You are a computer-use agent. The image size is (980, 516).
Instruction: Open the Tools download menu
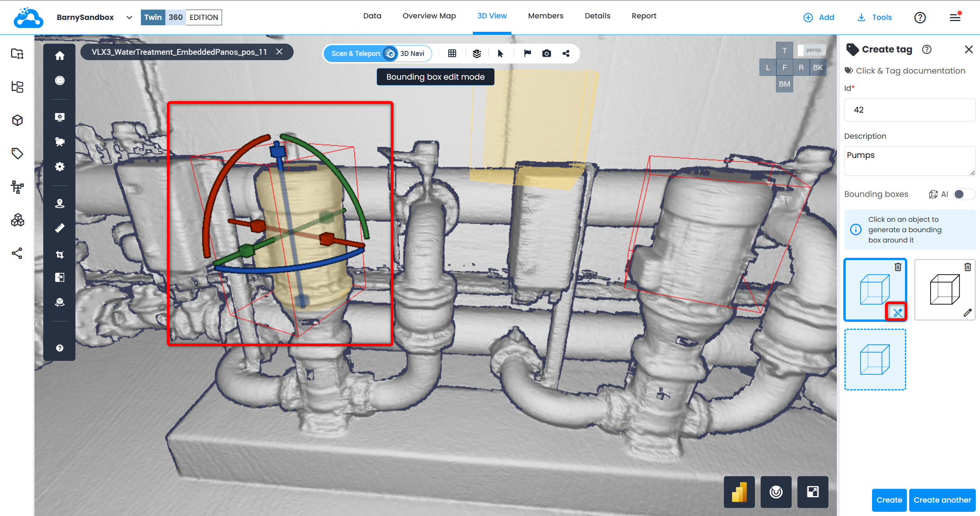875,17
